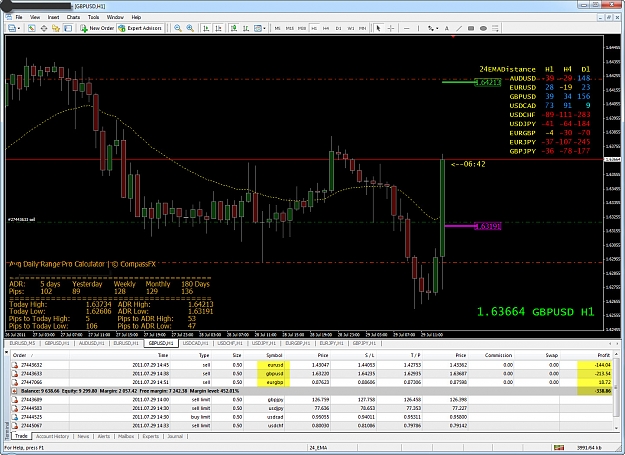
Task: Open the Alerts terminal tab
Action: (x=104, y=436)
